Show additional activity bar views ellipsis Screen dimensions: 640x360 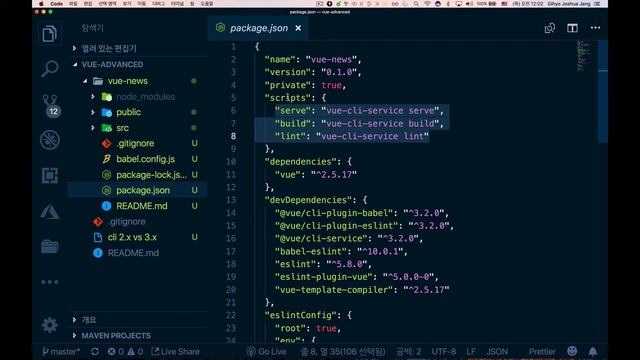(50, 282)
